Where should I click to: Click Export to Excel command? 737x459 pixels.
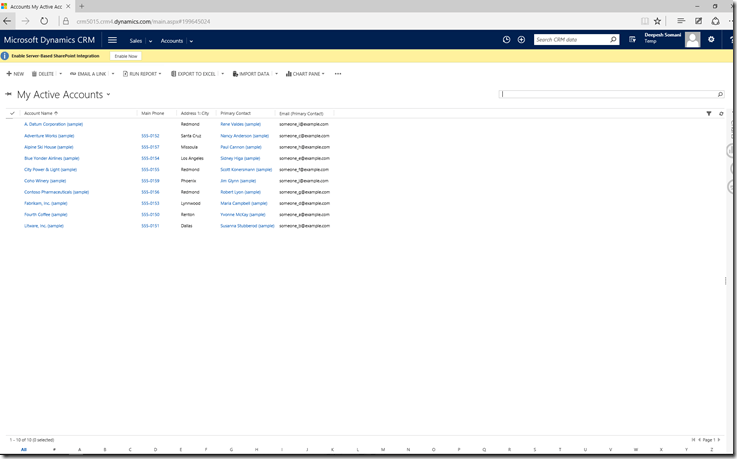point(196,74)
